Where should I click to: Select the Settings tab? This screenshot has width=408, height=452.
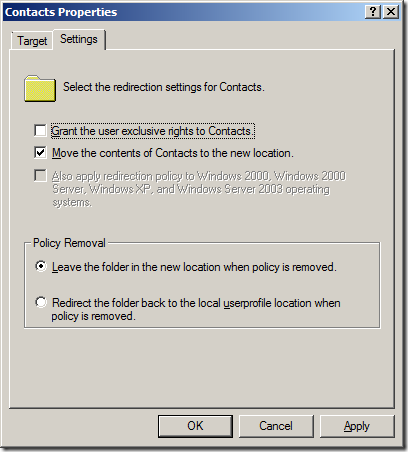point(79,39)
